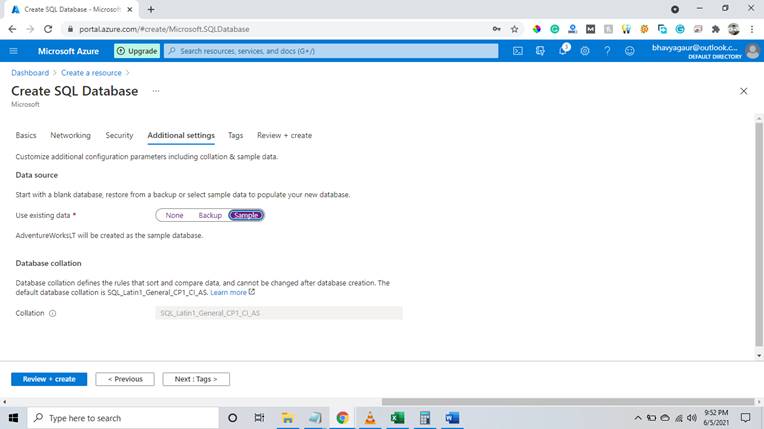Screen dimensions: 764x429
Task: Open the Chrome extensions puzzle icon
Action: point(716,29)
